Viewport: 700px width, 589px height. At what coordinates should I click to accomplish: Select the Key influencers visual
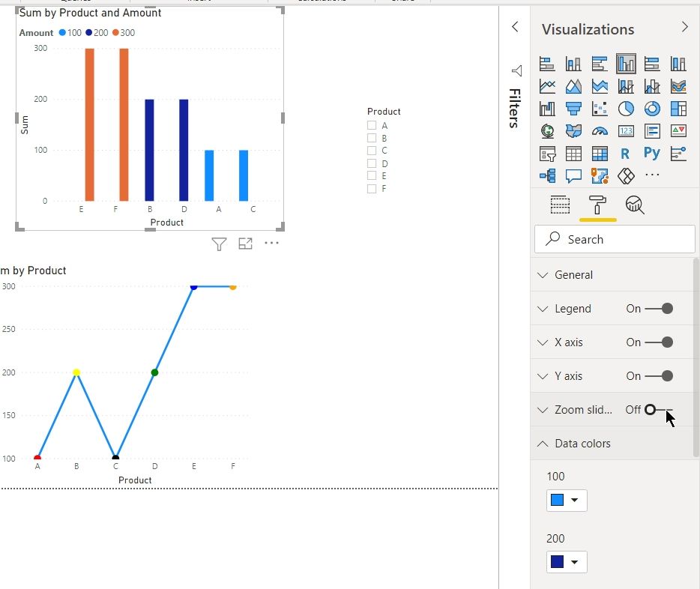click(x=678, y=154)
